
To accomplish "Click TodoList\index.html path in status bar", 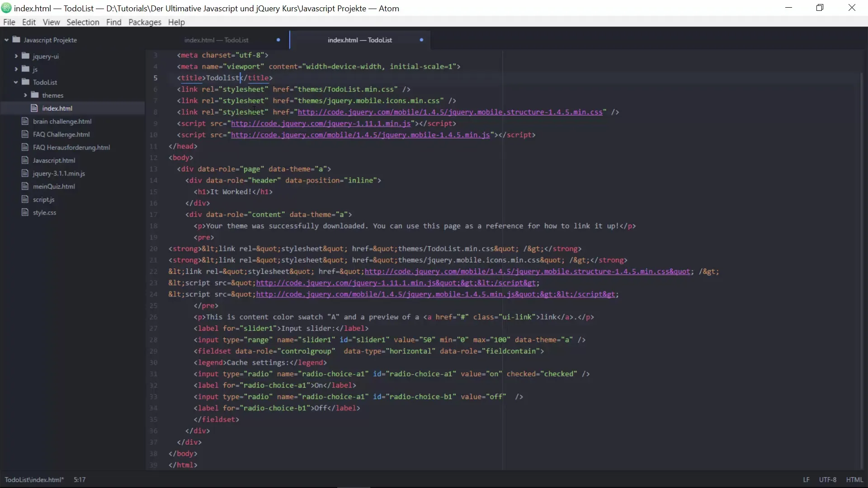I will (34, 479).
